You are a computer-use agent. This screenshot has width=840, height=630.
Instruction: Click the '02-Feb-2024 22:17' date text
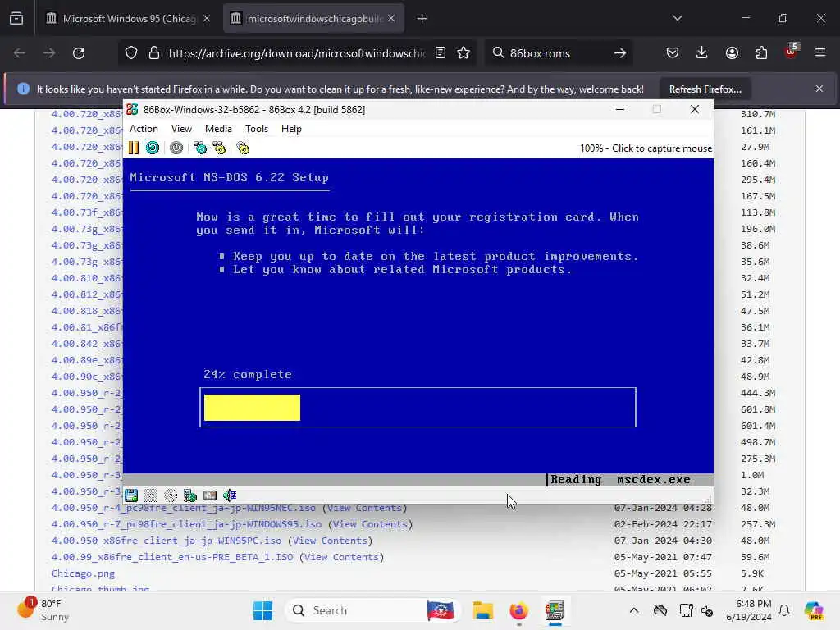663,524
